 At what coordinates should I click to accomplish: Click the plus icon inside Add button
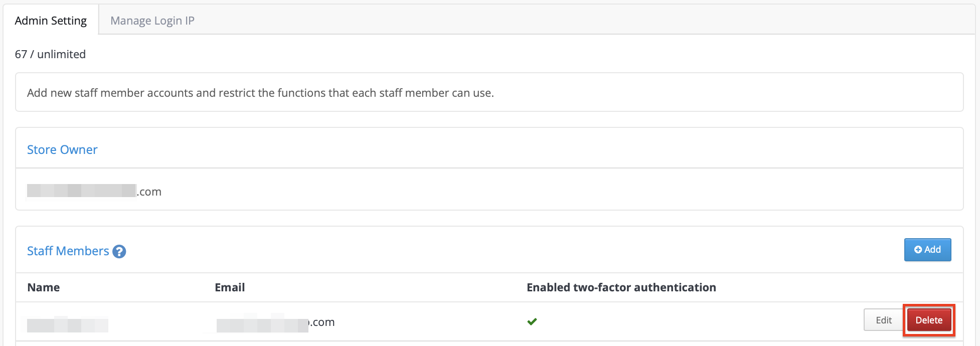click(918, 250)
